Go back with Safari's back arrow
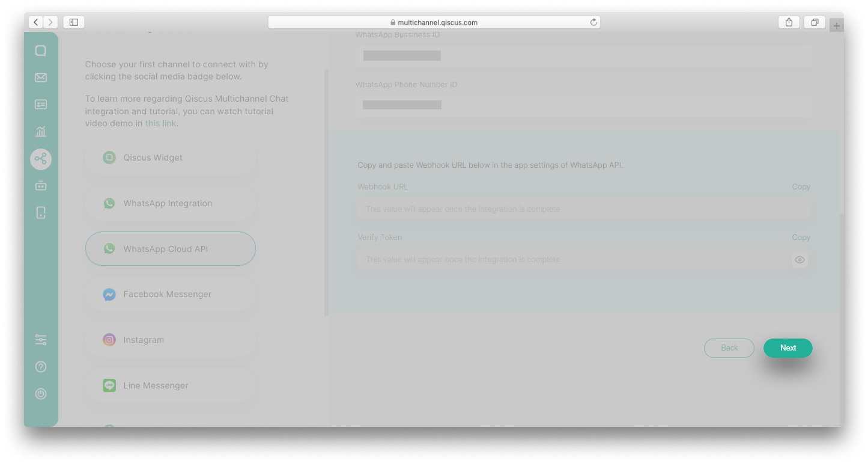This screenshot has height=463, width=868. 35,22
